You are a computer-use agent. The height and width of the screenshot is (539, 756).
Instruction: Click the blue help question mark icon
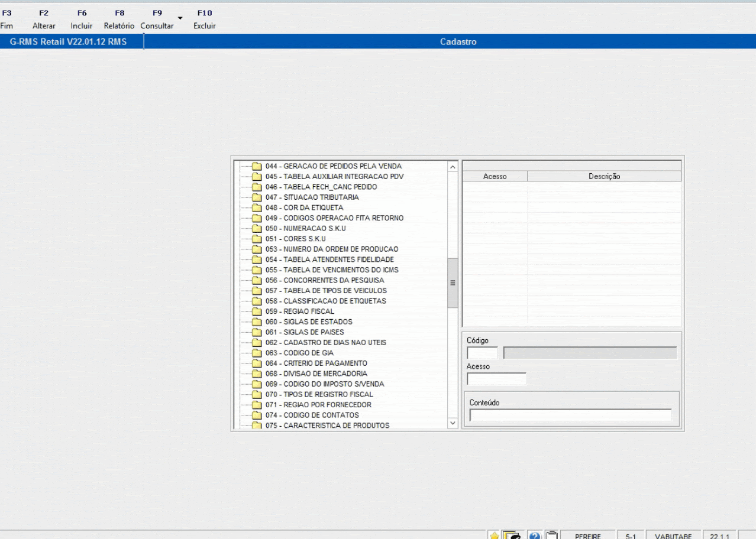tap(534, 535)
